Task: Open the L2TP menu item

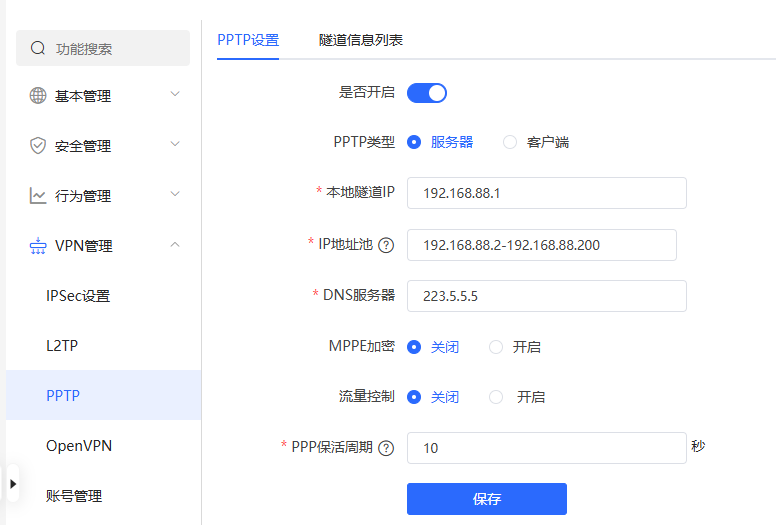Action: pos(62,345)
